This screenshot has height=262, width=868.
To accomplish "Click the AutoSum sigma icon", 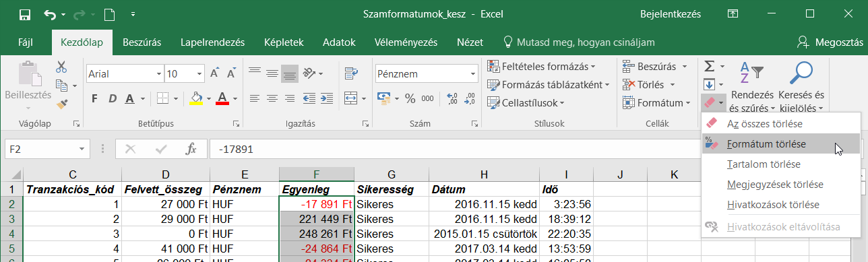I will 709,66.
